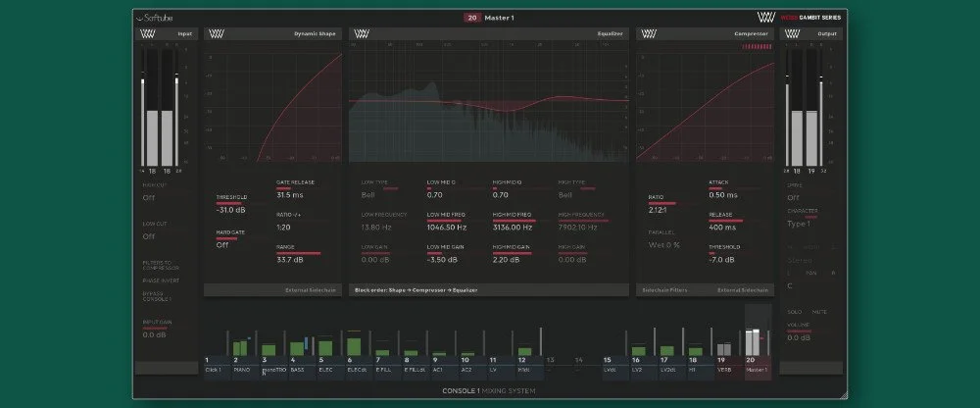
Task: Click the High Mid Freq 3136.00 Hz value
Action: click(x=513, y=228)
